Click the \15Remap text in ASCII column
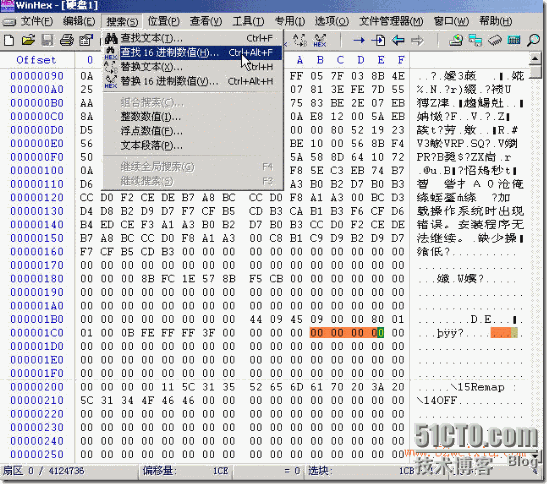 point(477,387)
